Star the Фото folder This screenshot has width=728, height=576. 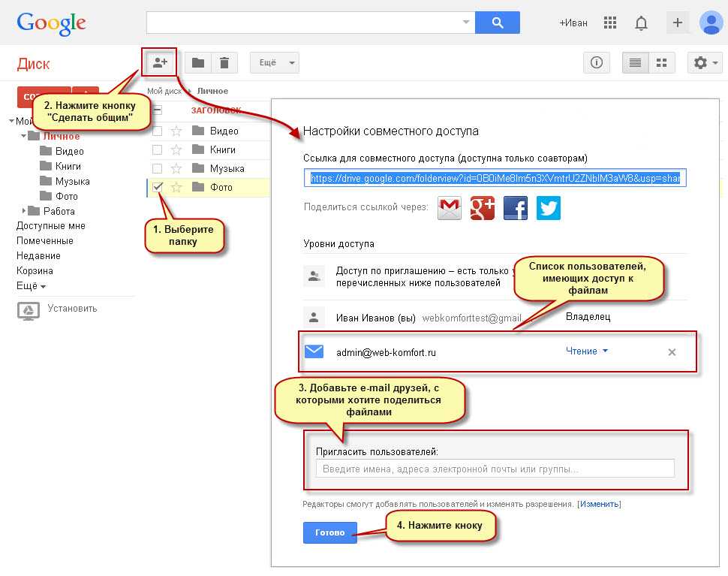(176, 187)
